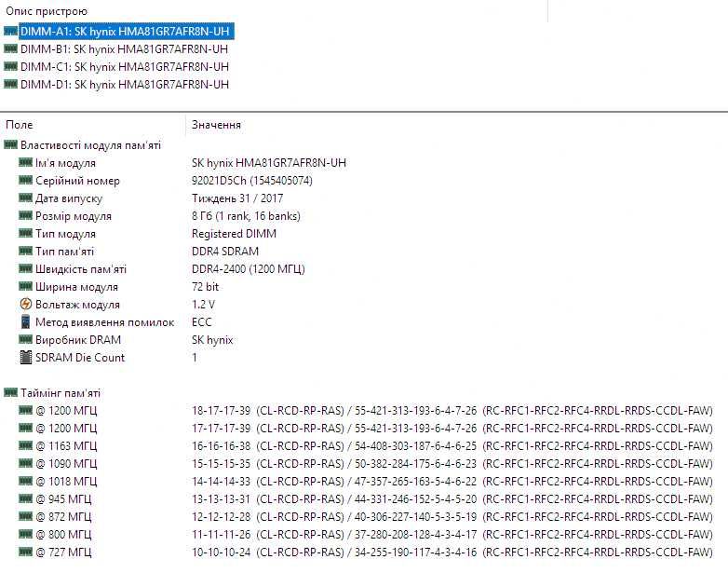
Task: Click the icon of the '@ 1018 МГЦ' row
Action: (x=25, y=481)
